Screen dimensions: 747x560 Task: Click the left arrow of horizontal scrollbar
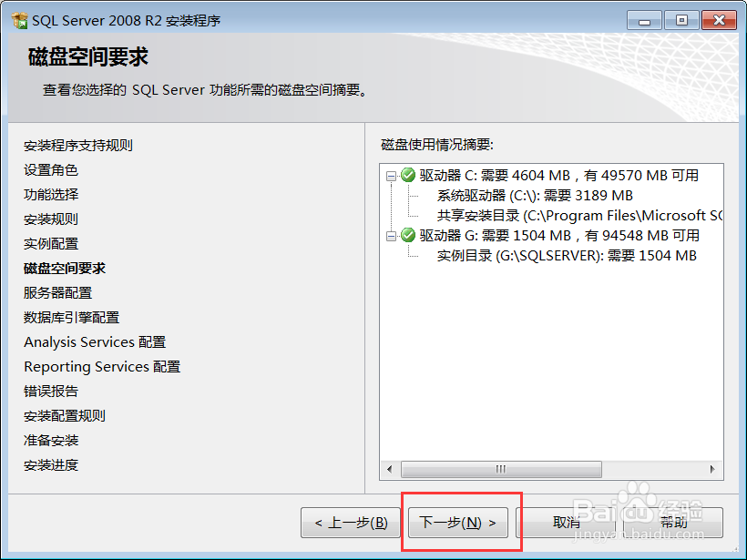(390, 469)
